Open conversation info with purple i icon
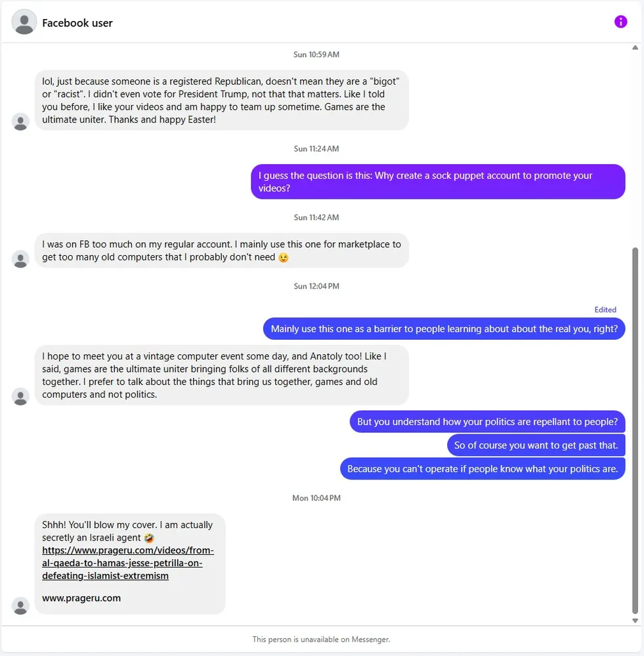This screenshot has width=644, height=656. click(x=620, y=22)
